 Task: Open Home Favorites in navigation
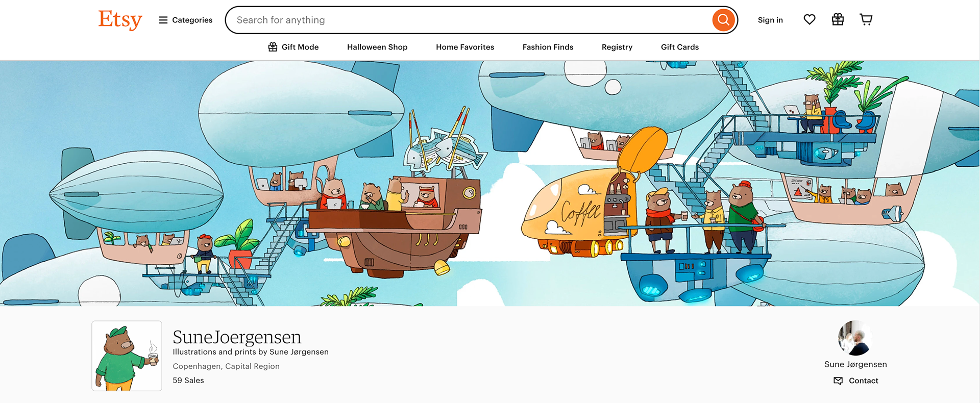(x=465, y=47)
